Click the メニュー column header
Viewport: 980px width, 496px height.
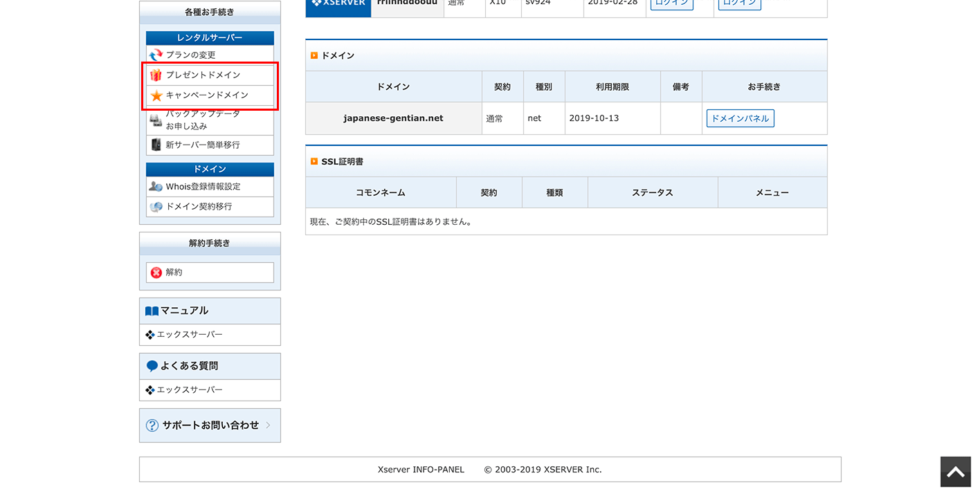pos(772,193)
